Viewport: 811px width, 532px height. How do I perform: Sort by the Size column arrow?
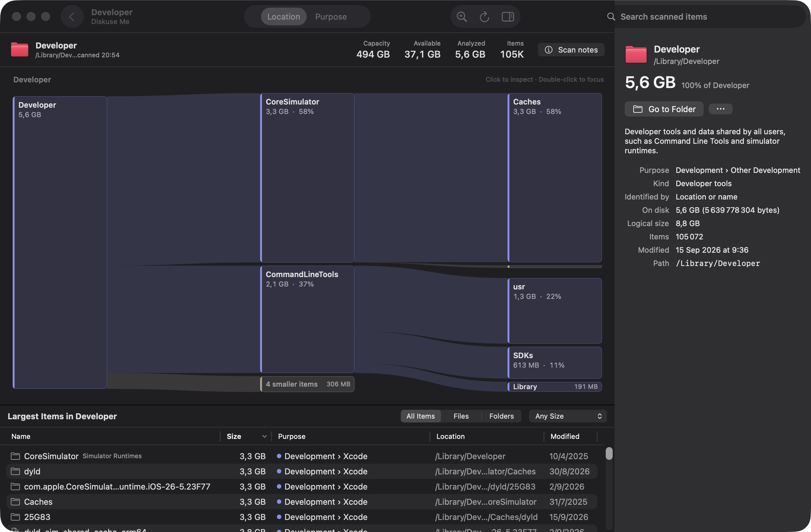pos(264,436)
